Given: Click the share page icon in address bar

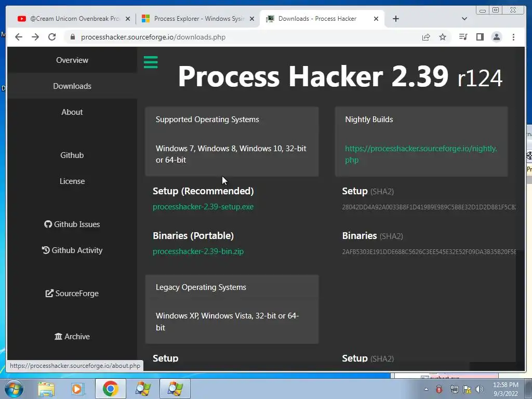Looking at the screenshot, I should point(426,37).
